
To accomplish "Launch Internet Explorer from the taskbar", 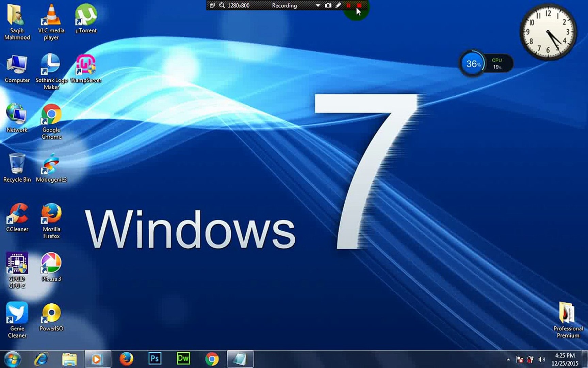I will pos(41,359).
